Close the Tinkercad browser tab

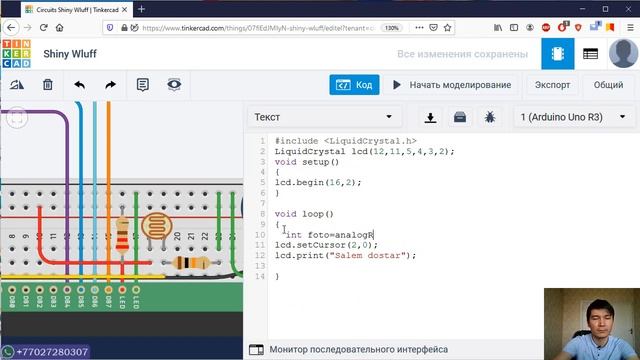124,9
